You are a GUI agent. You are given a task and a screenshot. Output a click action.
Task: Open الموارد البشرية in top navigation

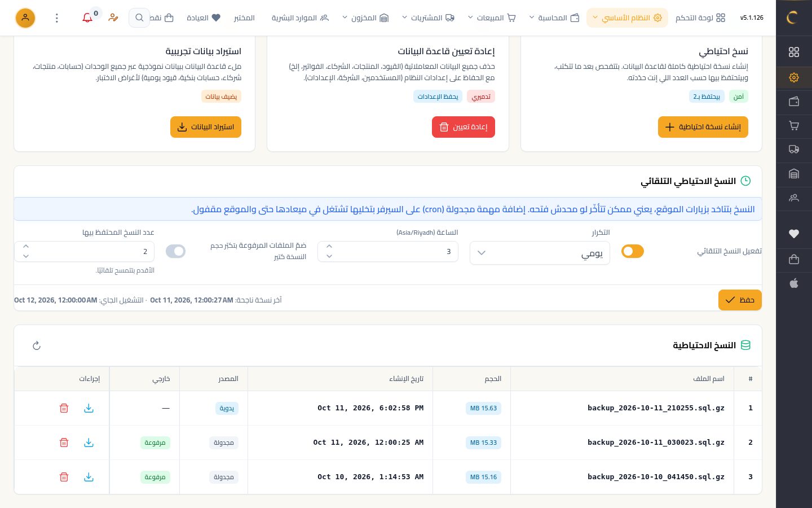tap(300, 18)
